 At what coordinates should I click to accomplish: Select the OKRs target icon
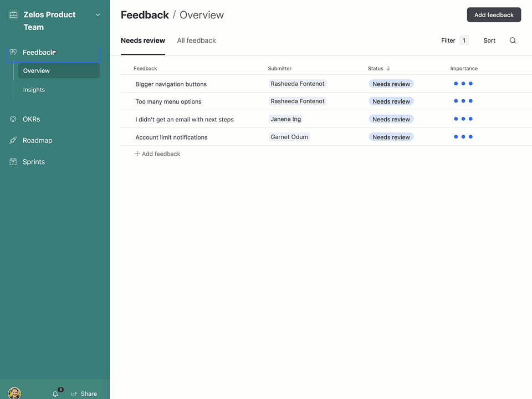click(12, 119)
